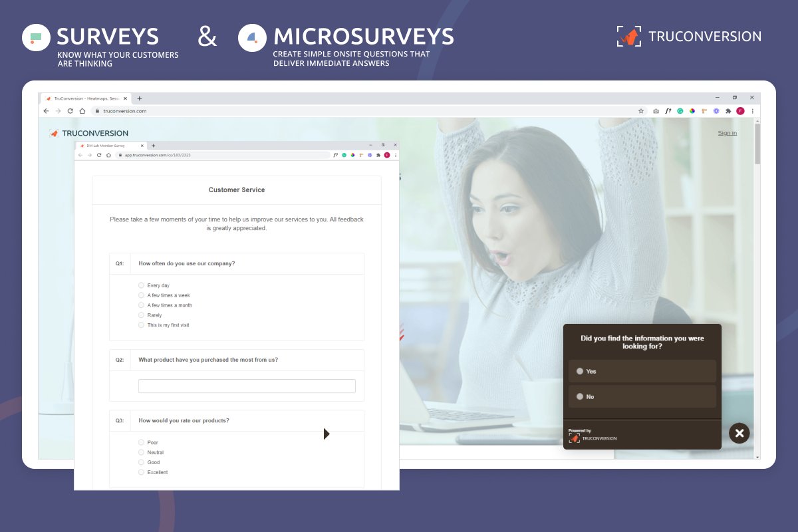The width and height of the screenshot is (798, 532).
Task: Switch to the TruConversion Heatmaps tab
Action: [x=83, y=97]
